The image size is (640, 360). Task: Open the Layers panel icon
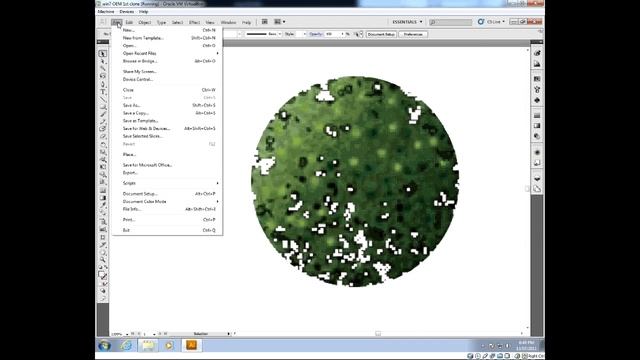tap(537, 179)
